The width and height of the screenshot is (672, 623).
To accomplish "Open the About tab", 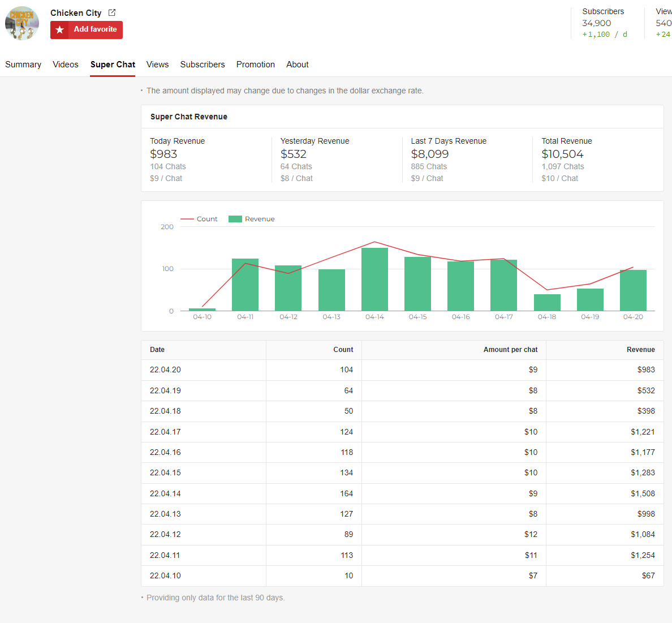I will tap(298, 65).
